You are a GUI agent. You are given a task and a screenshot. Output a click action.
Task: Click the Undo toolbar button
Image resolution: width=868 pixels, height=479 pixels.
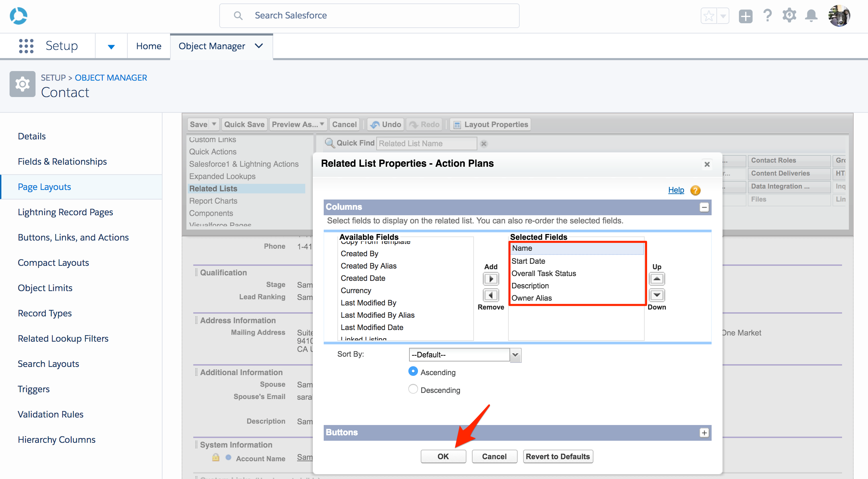(386, 124)
